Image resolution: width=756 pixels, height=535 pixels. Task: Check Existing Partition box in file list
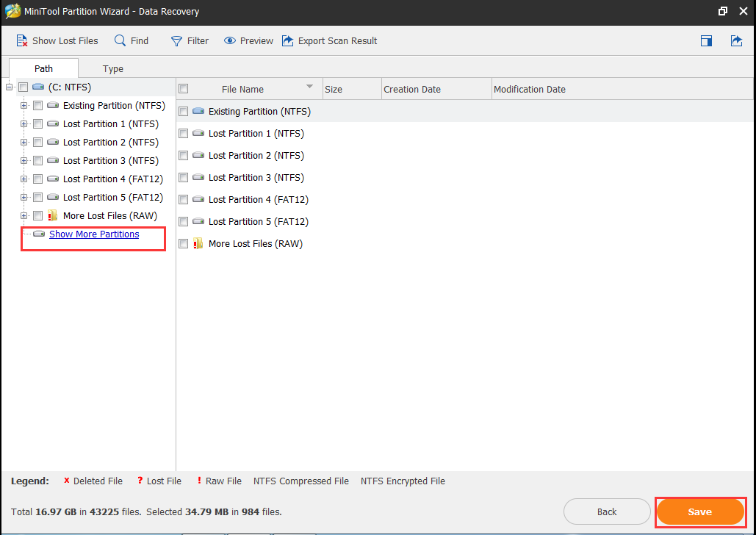pyautogui.click(x=183, y=112)
